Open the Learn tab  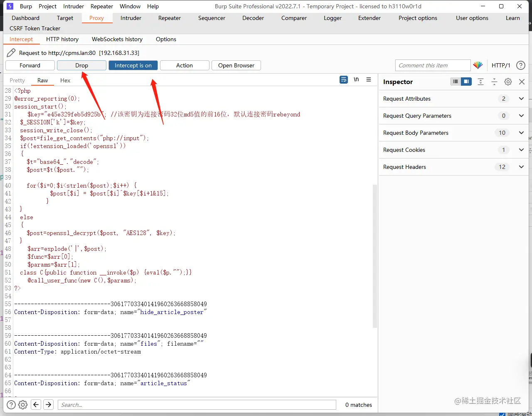(513, 18)
